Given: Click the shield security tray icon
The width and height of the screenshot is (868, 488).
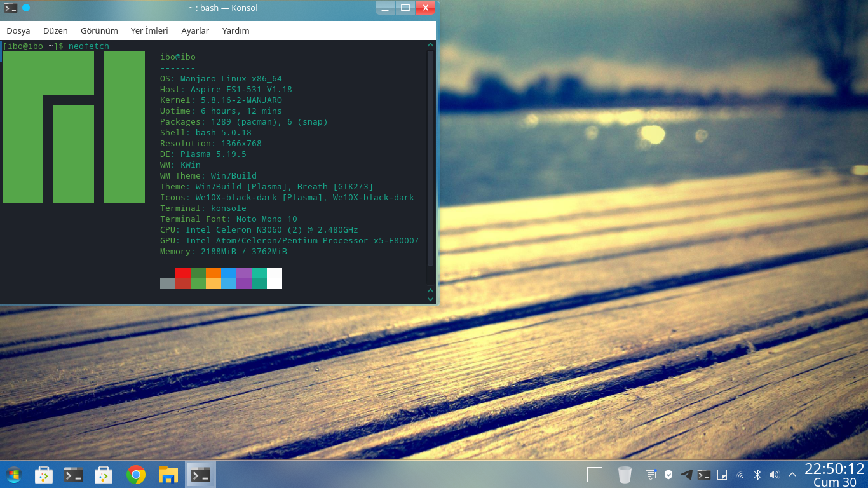Looking at the screenshot, I should 668,475.
